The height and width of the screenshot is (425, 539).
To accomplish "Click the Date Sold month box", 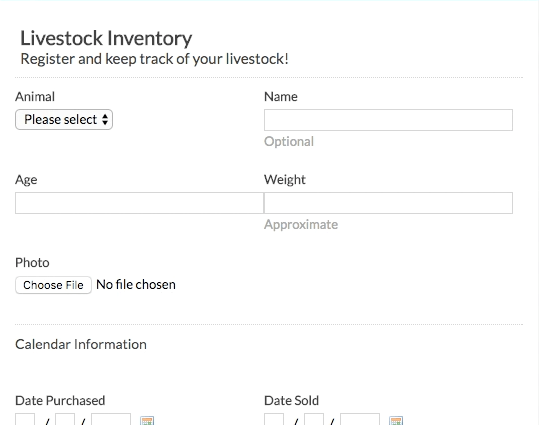I will tap(274, 419).
